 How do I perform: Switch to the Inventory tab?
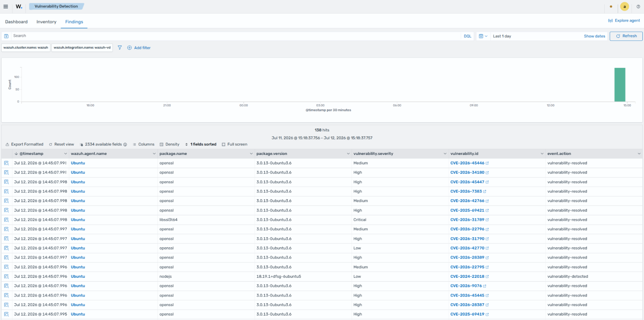tap(46, 22)
